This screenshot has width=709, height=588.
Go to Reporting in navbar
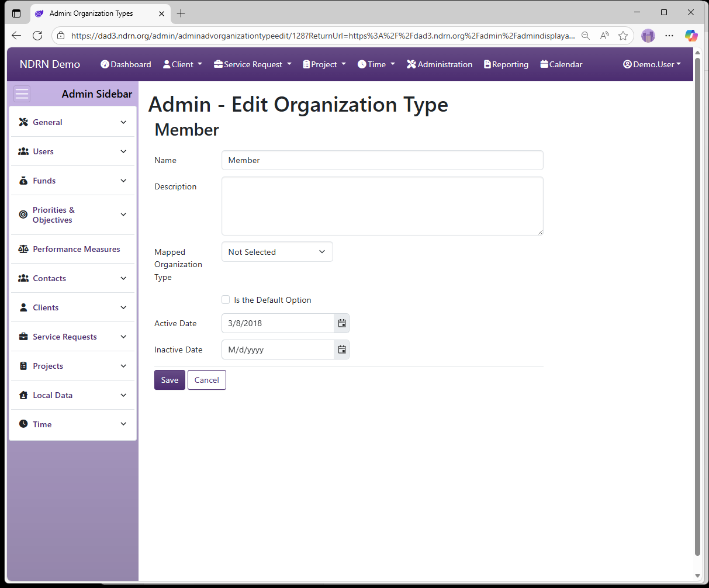point(506,64)
